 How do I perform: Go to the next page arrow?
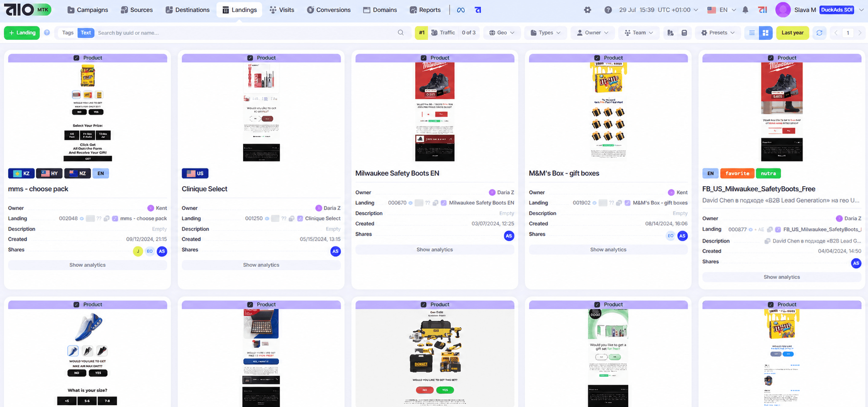pyautogui.click(x=860, y=33)
